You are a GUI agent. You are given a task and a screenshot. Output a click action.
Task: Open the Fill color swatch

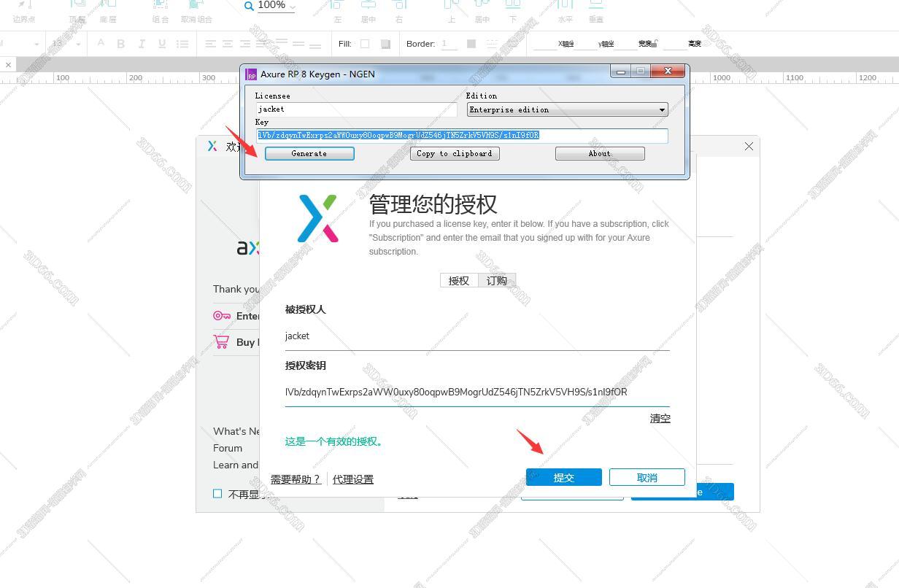click(365, 45)
